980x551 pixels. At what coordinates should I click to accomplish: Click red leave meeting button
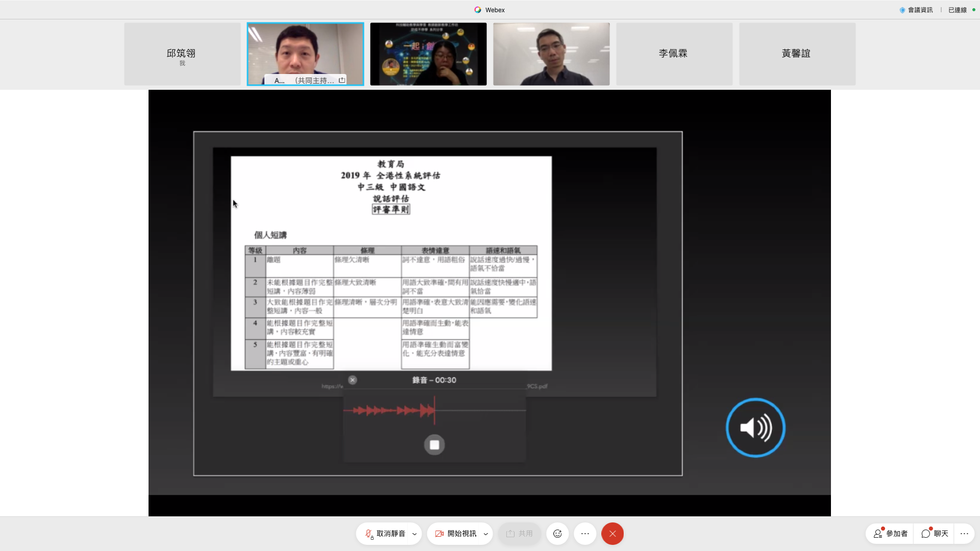pos(612,534)
